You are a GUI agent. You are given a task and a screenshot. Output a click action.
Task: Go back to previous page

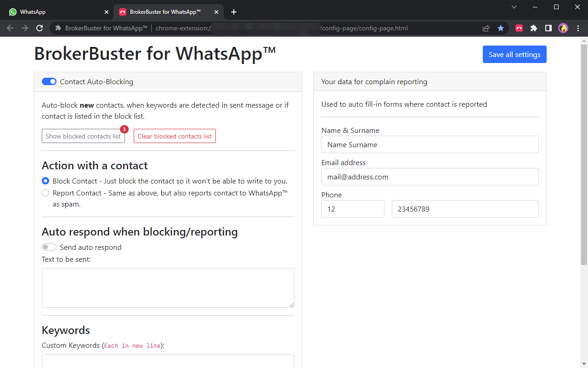click(x=10, y=28)
